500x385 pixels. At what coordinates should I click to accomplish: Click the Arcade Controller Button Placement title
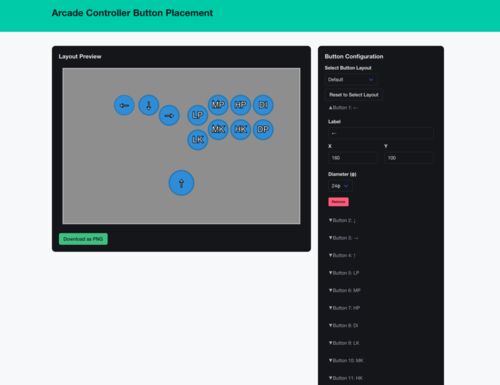[132, 13]
